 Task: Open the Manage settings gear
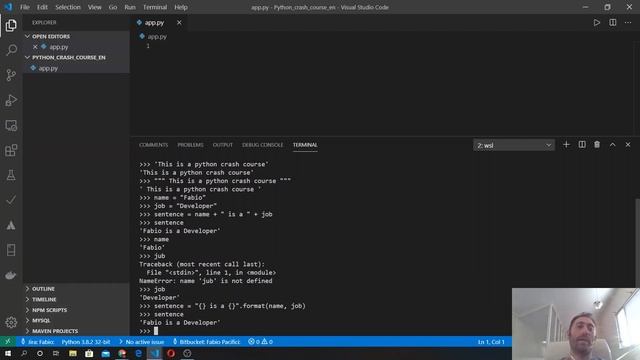[11, 322]
